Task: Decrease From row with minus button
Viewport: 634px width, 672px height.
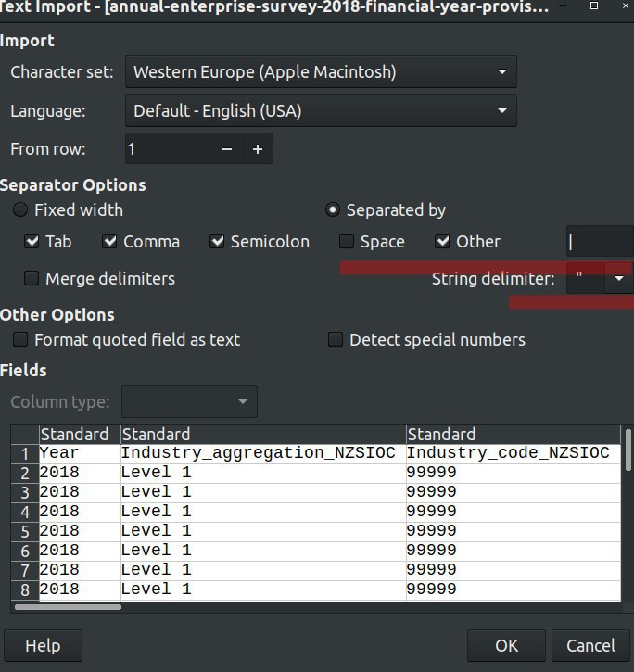Action: pyautogui.click(x=227, y=148)
